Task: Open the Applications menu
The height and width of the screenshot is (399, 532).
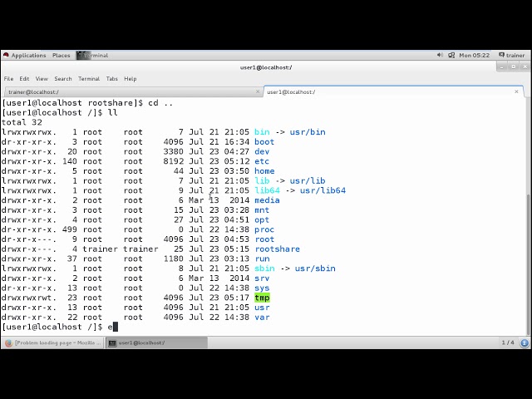Action: [28, 56]
